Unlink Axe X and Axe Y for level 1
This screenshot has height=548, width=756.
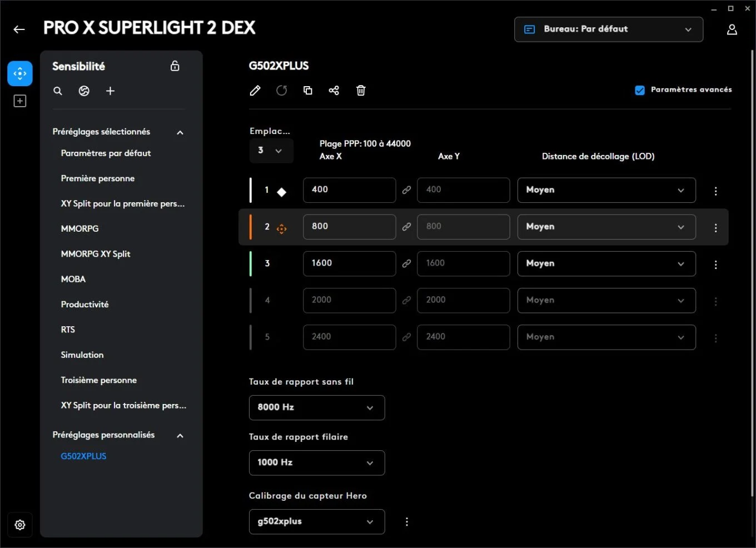tap(406, 190)
